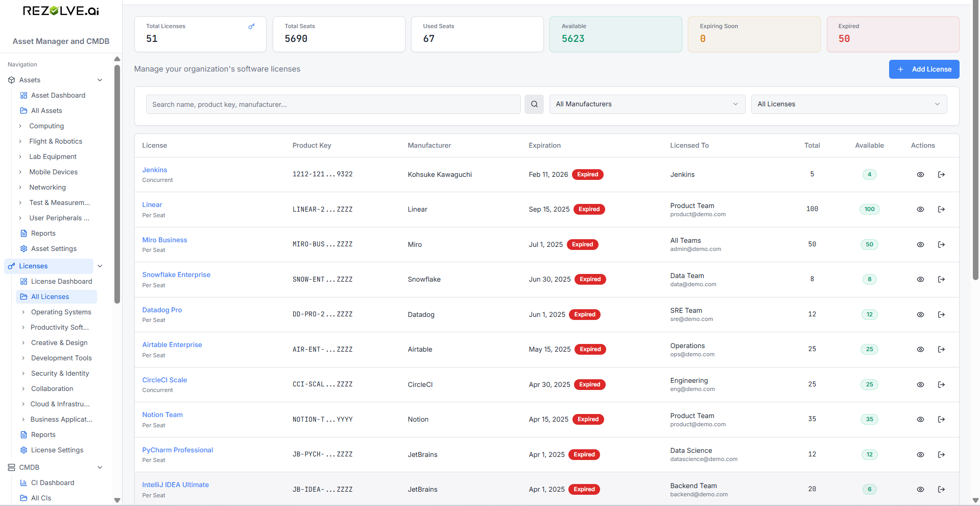The width and height of the screenshot is (980, 506).
Task: Click the Asset Dashboard grid icon
Action: click(23, 96)
